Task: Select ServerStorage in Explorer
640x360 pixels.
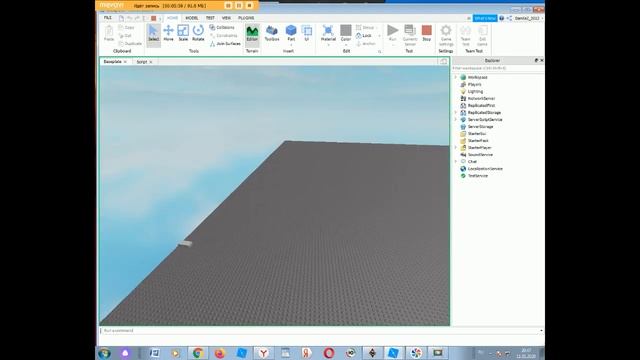Action: 480,127
